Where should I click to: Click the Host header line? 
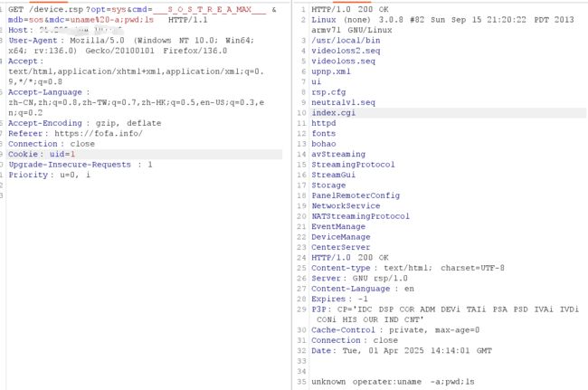65,30
